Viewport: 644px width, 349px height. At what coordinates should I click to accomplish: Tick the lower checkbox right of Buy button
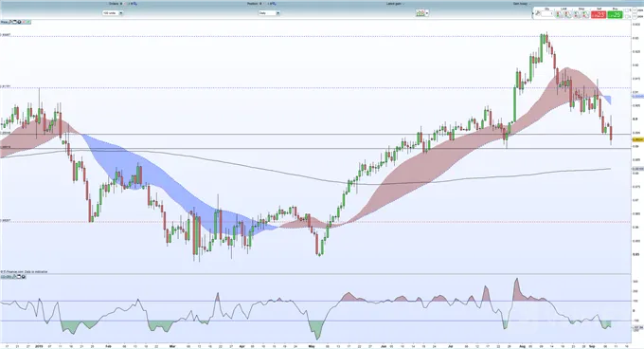tap(626, 16)
